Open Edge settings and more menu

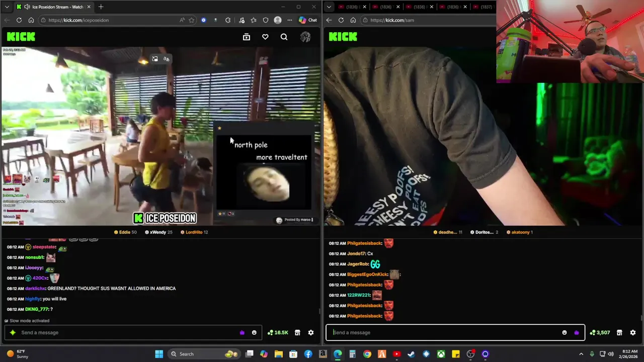tap(290, 20)
